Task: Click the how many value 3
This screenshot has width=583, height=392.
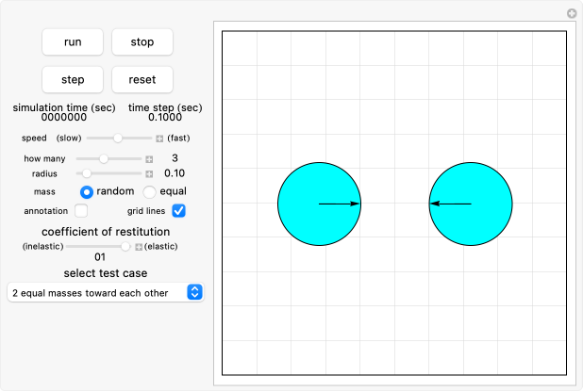Action: pos(175,158)
